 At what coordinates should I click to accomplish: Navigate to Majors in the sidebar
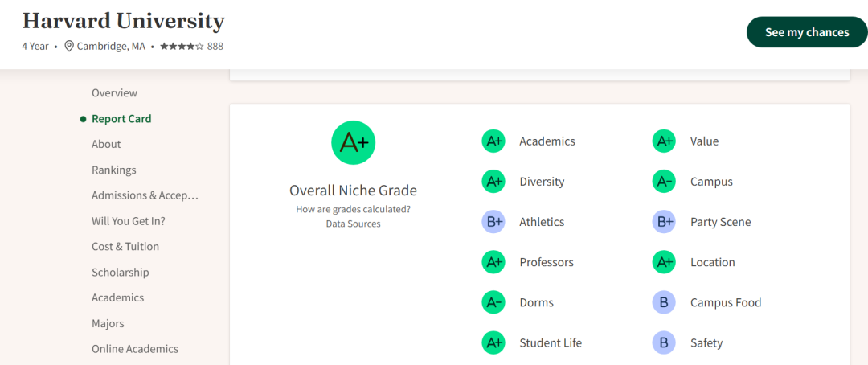pyautogui.click(x=108, y=323)
